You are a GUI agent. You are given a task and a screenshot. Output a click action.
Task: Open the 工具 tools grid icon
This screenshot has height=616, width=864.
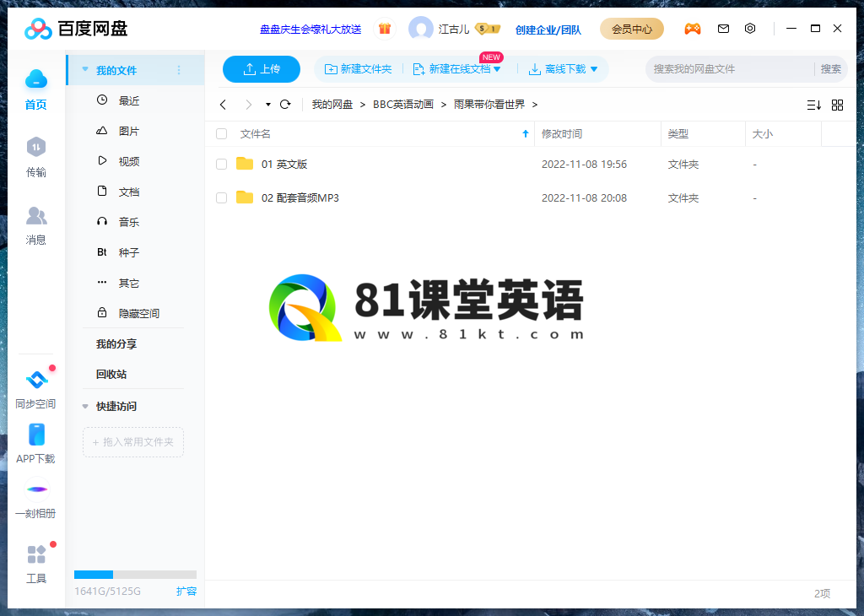(36, 554)
